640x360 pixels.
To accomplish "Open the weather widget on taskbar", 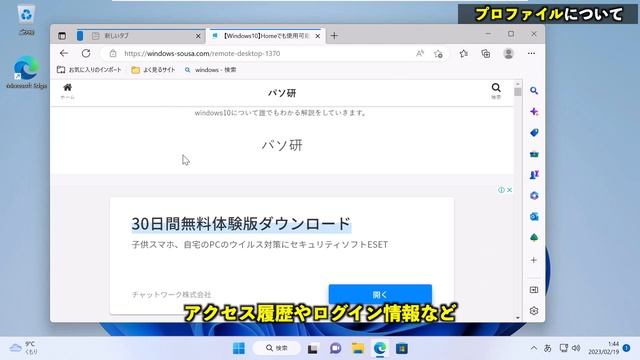I will tap(23, 348).
